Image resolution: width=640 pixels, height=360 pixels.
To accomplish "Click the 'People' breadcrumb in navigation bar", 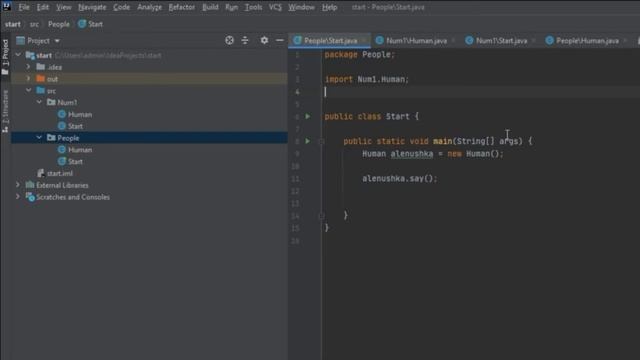I will coord(59,24).
